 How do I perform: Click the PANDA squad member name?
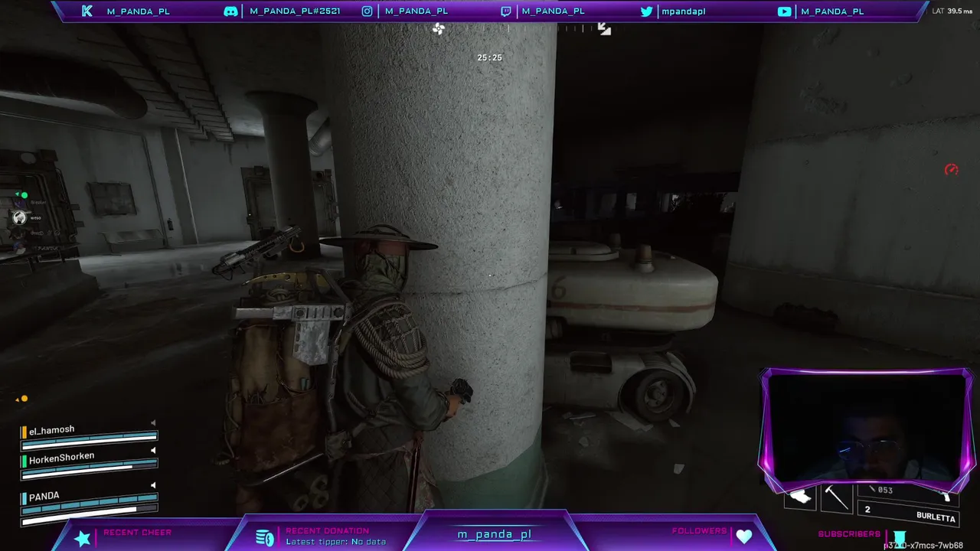click(x=44, y=497)
